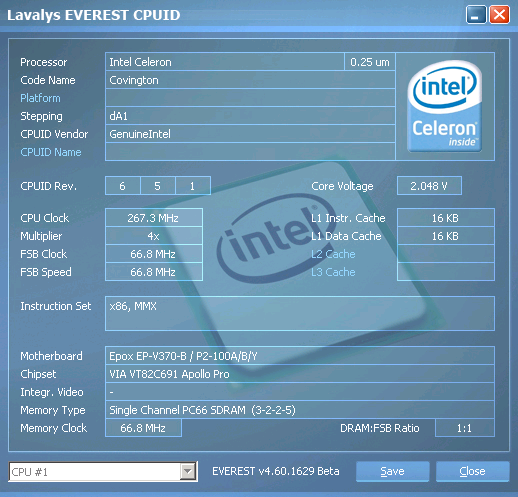This screenshot has height=497, width=518.
Task: Click the 'Lavalys EVEREST CPUID' title bar text
Action: pyautogui.click(x=94, y=15)
